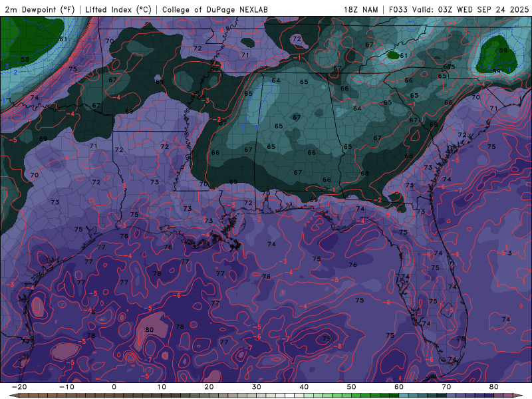Click the 60 color scale label
This screenshot has height=399, width=532.
point(399,387)
